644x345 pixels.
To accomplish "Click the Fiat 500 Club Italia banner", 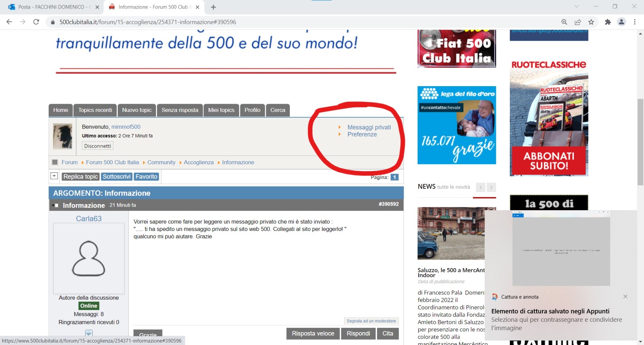I will tap(457, 49).
